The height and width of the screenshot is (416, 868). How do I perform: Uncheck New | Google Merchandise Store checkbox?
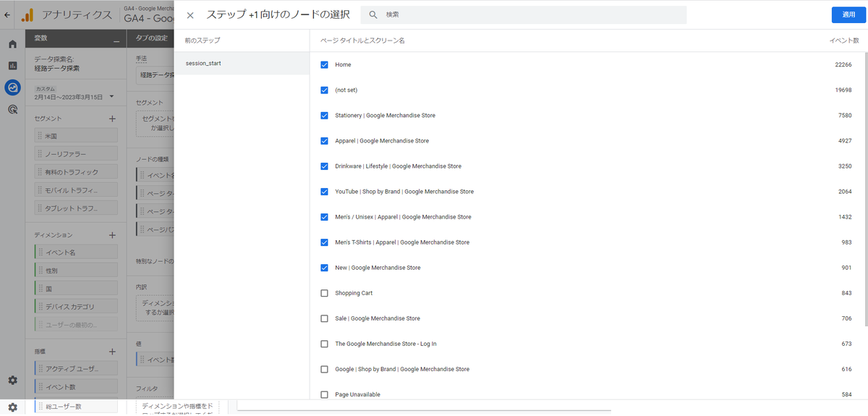[324, 268]
